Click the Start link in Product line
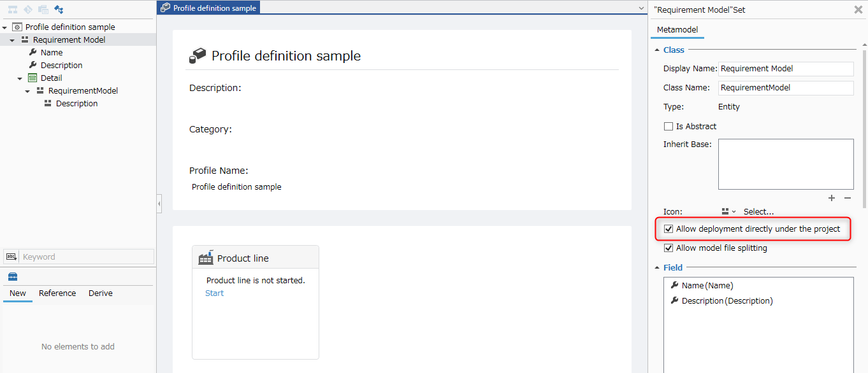The height and width of the screenshot is (373, 868). point(215,293)
